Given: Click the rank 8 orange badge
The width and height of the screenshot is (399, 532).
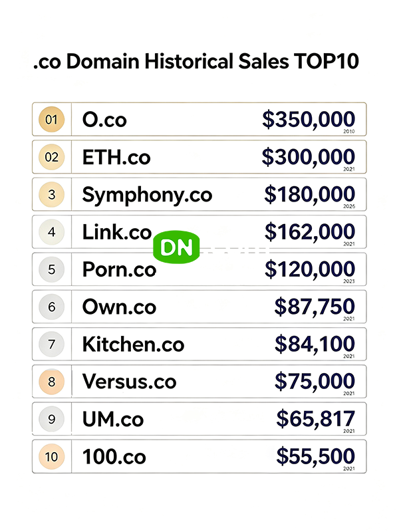Looking at the screenshot, I should coord(52,382).
